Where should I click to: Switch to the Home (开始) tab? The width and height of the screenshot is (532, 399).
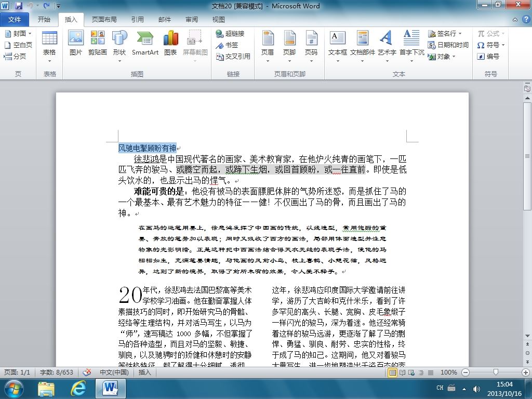[44, 20]
